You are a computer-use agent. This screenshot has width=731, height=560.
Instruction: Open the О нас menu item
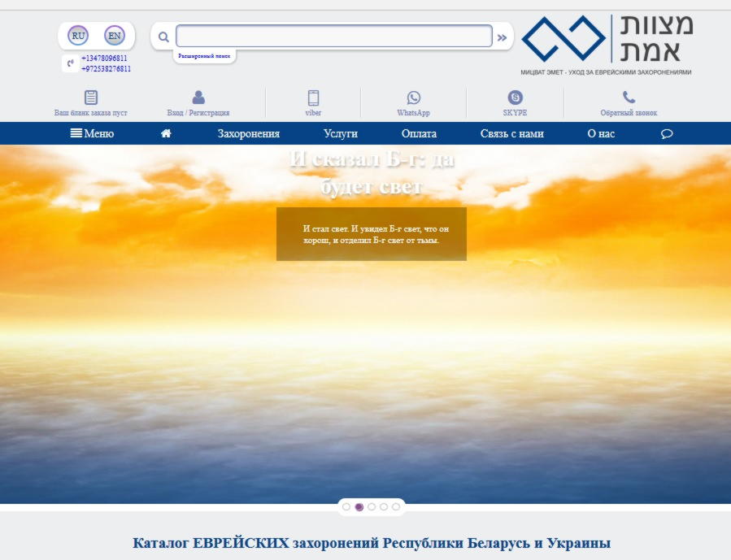point(601,133)
